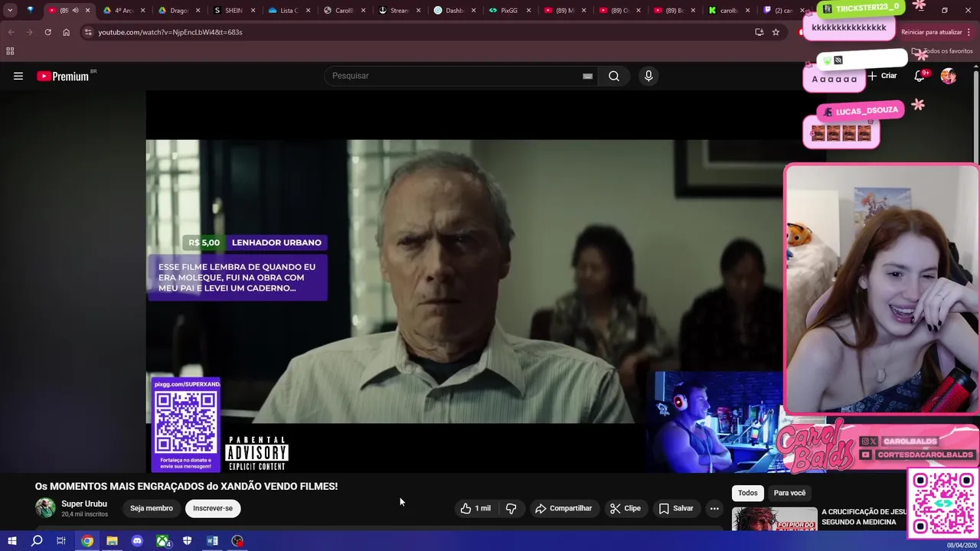This screenshot has width=980, height=551.
Task: Open Chrome from taskbar
Action: (87, 541)
